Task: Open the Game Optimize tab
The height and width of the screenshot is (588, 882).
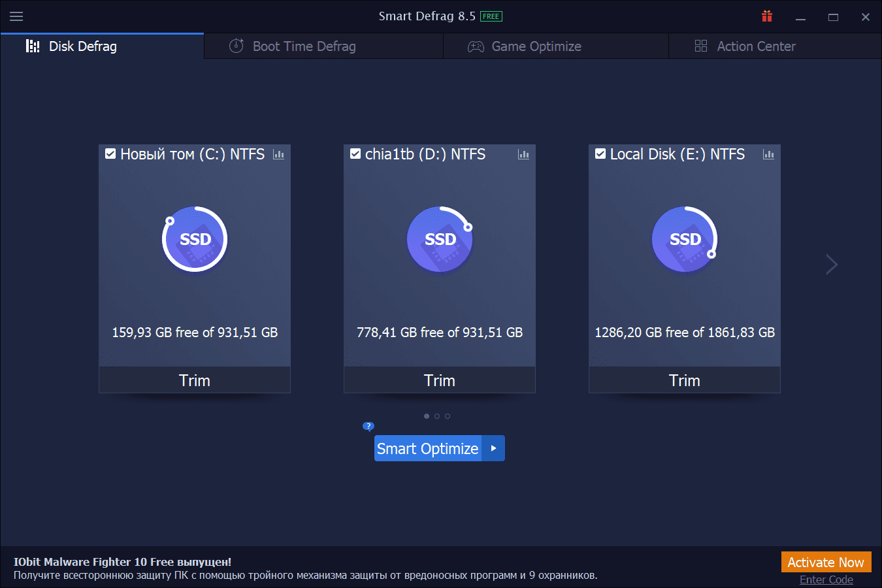Action: pos(556,46)
